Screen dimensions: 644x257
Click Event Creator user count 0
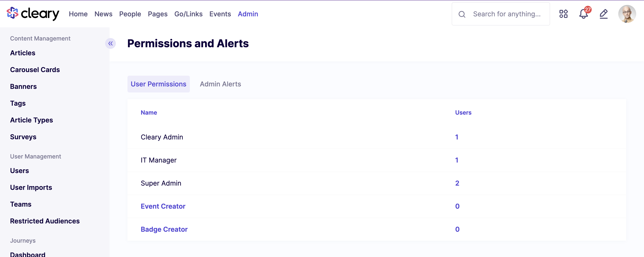(457, 206)
